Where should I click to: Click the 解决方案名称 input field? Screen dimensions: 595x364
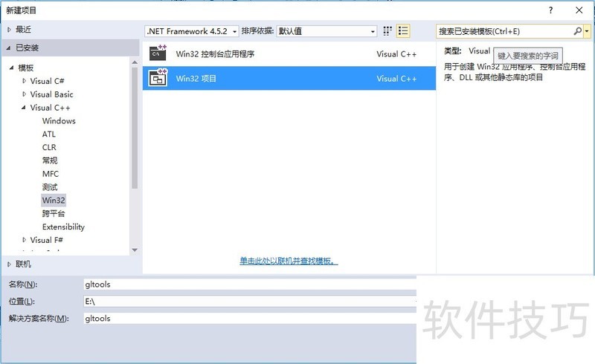250,319
